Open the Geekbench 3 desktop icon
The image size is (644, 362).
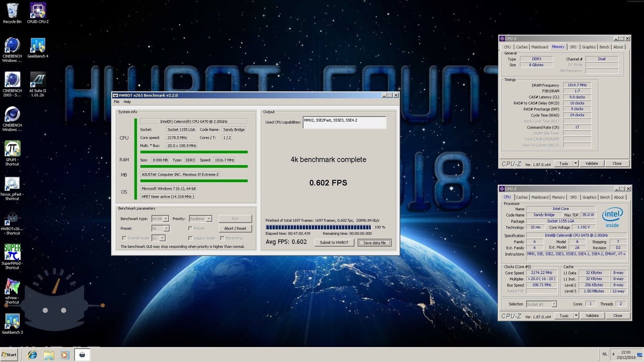click(12, 324)
